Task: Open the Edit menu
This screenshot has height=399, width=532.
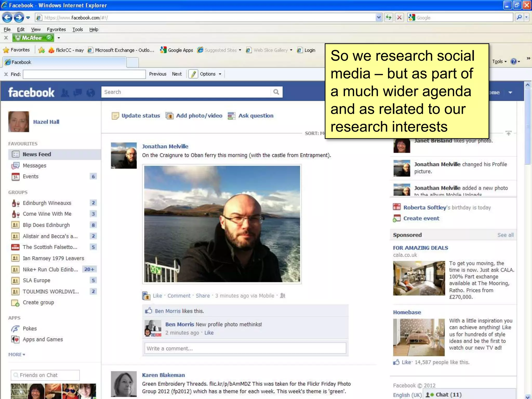Action: pyautogui.click(x=21, y=29)
